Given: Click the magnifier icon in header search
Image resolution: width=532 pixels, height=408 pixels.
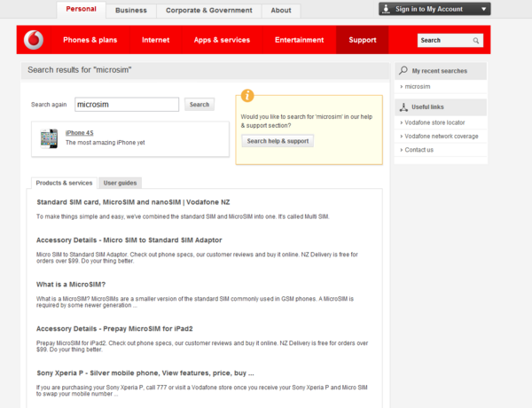Looking at the screenshot, I should pos(476,41).
